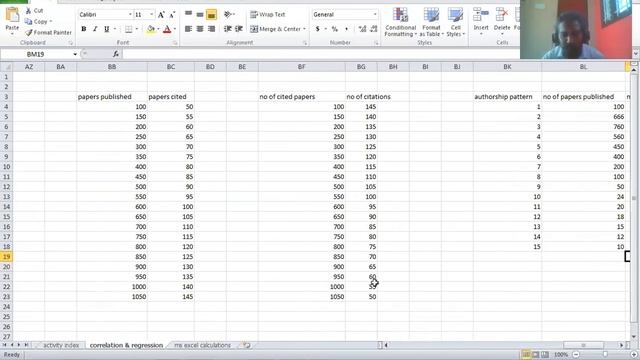Viewport: 640px width, 360px height.
Task: Open the Number dialog launcher
Action: [376, 42]
